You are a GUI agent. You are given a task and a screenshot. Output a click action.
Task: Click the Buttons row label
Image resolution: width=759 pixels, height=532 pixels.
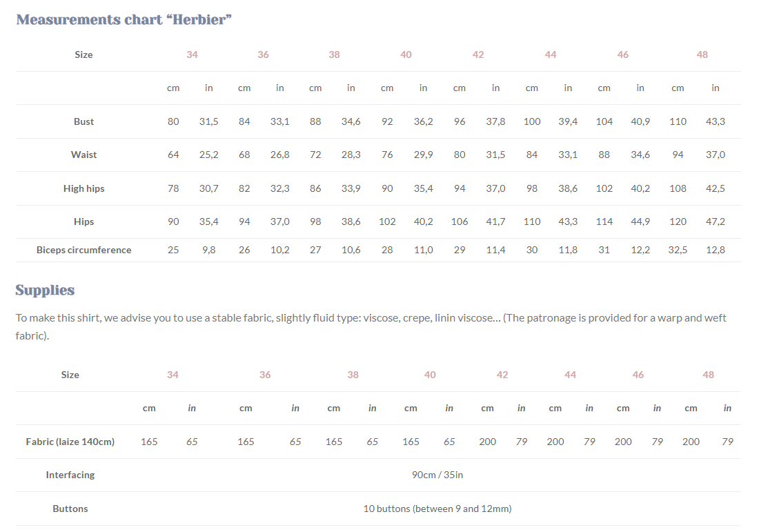[x=70, y=509]
